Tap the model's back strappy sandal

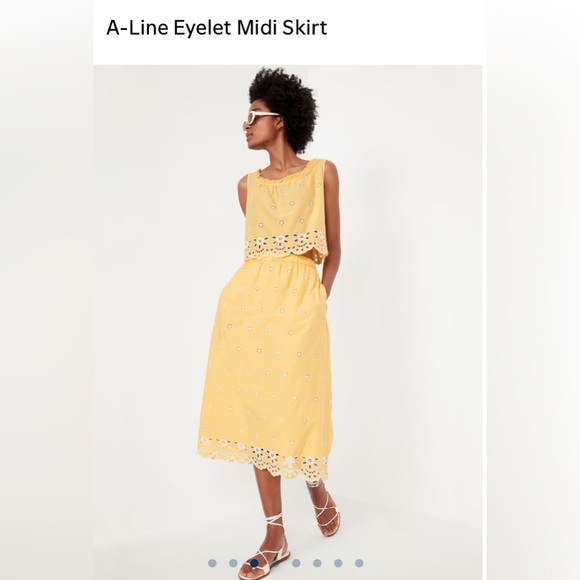(x=325, y=509)
